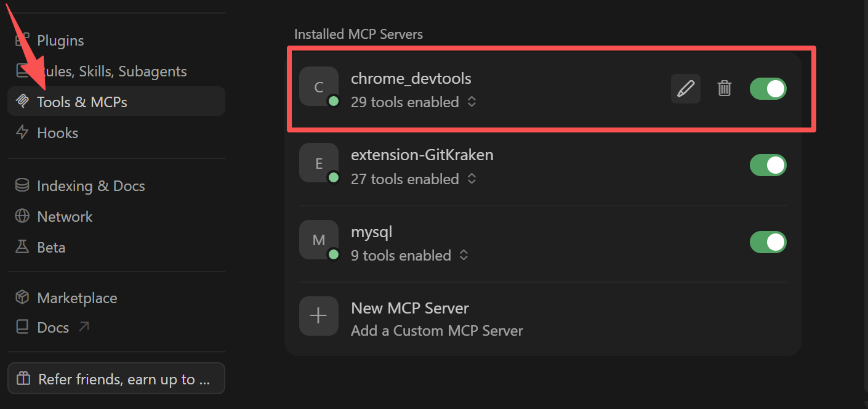
Task: Click Refer friends, earn up to button
Action: coord(116,378)
